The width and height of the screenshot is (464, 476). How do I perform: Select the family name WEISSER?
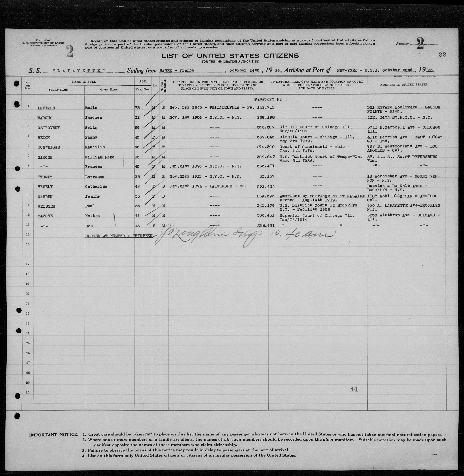(46, 207)
